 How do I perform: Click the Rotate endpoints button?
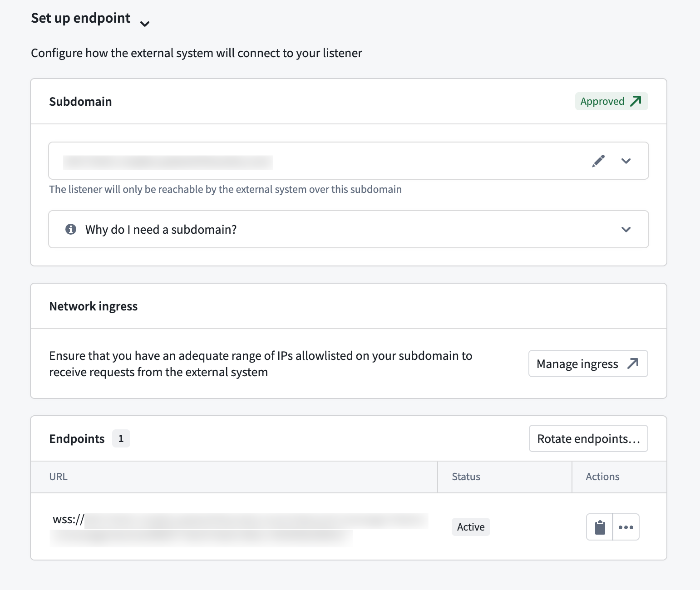point(588,438)
